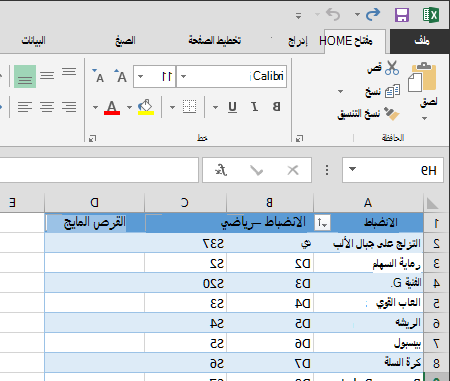Align text left in cell
Image resolution: width=450 pixels, height=381 pixels.
click(x=25, y=107)
